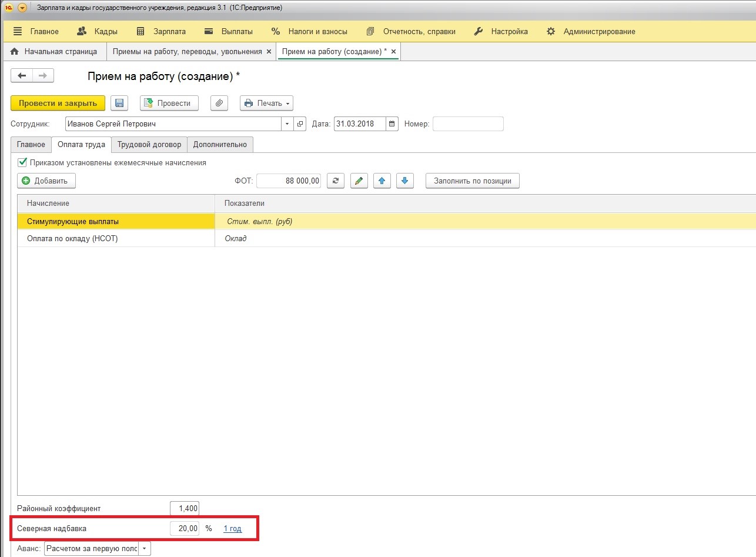Click the Провести button

coord(169,103)
